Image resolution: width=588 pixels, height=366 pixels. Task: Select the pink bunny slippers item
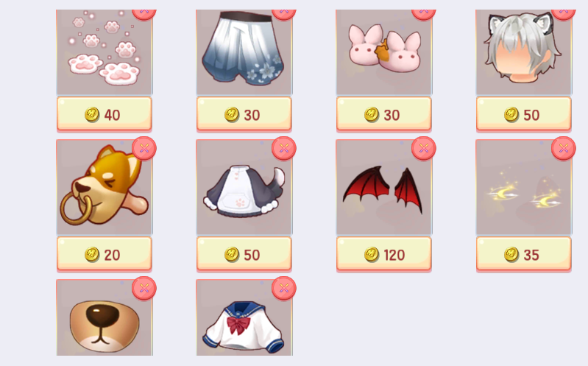click(384, 52)
